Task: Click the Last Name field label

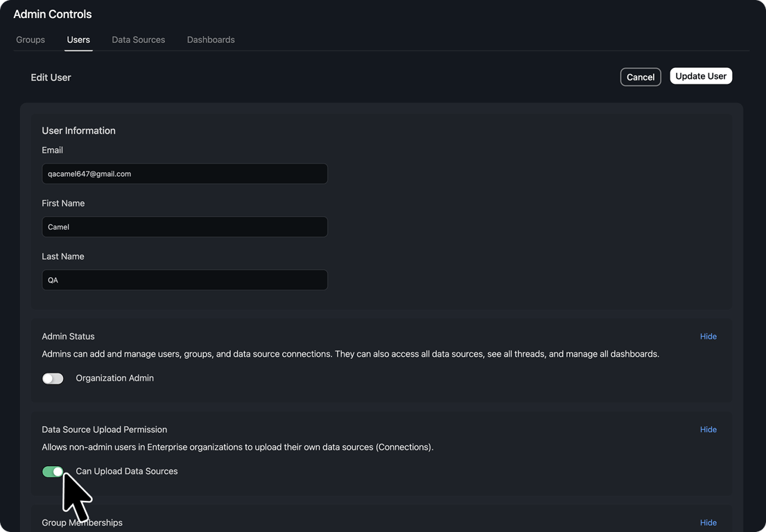Action: (x=63, y=256)
